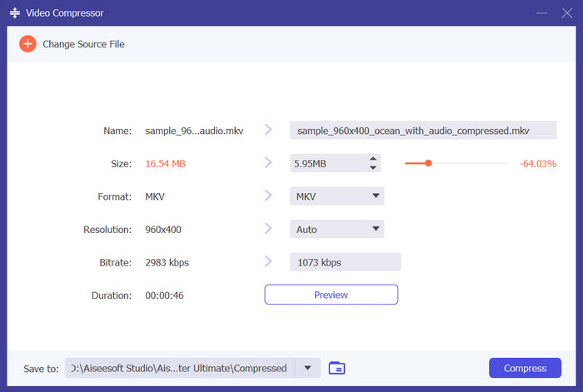Click the Video Compressor title bar logo icon
Screen dimensions: 583x392
15,13
